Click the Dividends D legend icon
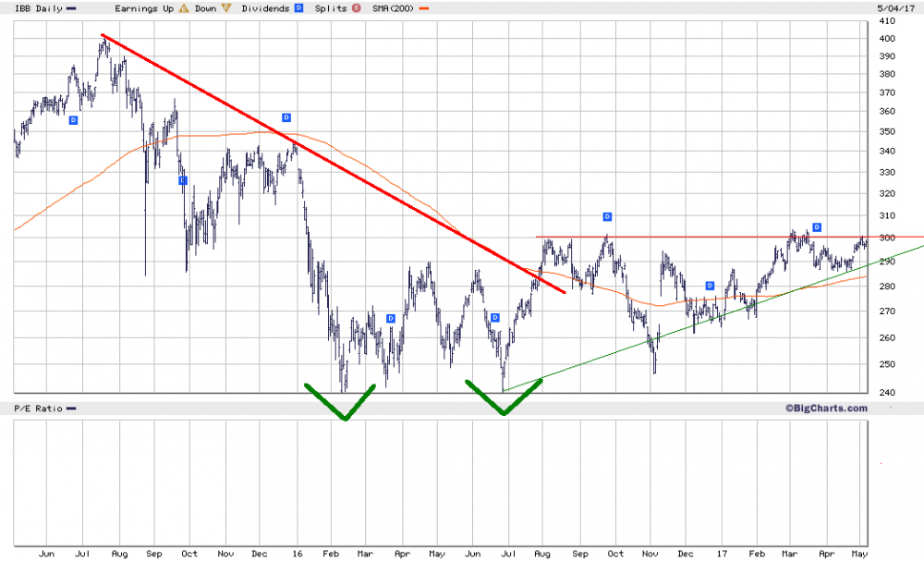 (x=298, y=8)
